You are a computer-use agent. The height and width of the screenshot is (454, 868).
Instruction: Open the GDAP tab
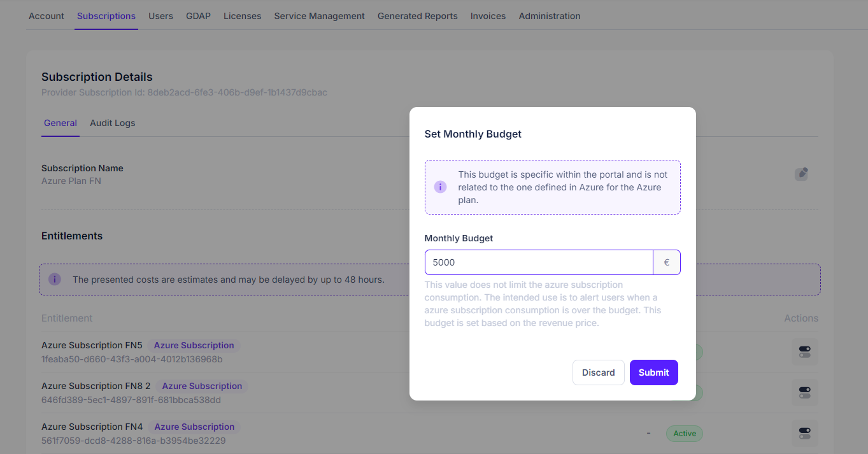pyautogui.click(x=198, y=16)
